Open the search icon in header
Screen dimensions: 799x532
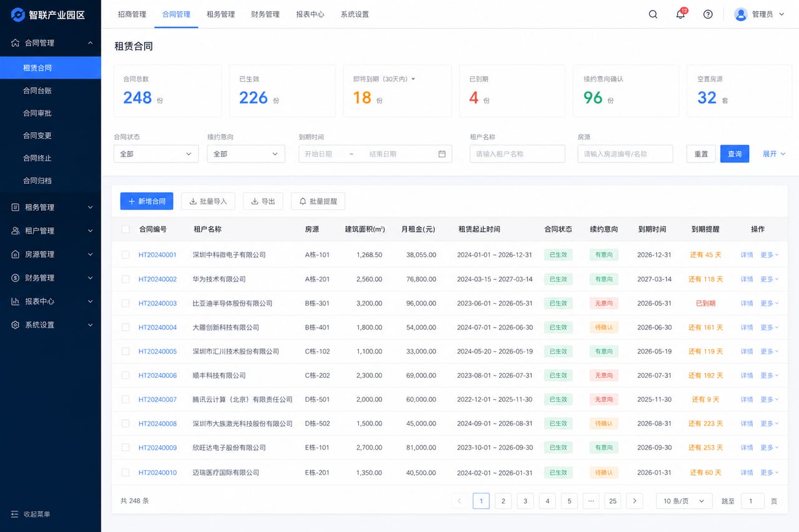(x=653, y=14)
